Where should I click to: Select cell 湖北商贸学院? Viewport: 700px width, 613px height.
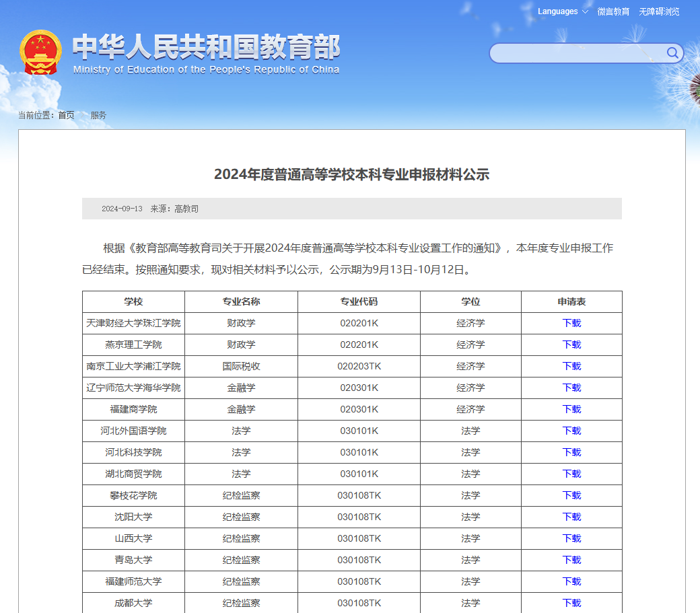pyautogui.click(x=133, y=474)
